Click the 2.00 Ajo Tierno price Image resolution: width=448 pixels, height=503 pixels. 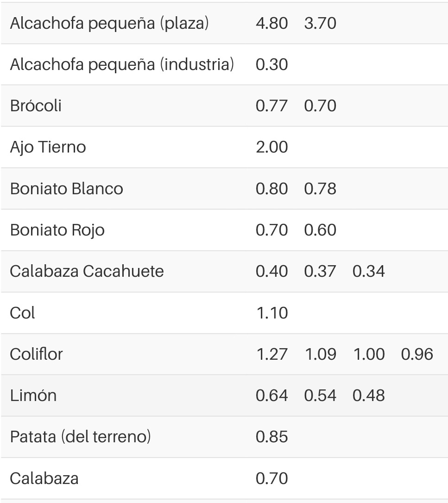pyautogui.click(x=271, y=147)
